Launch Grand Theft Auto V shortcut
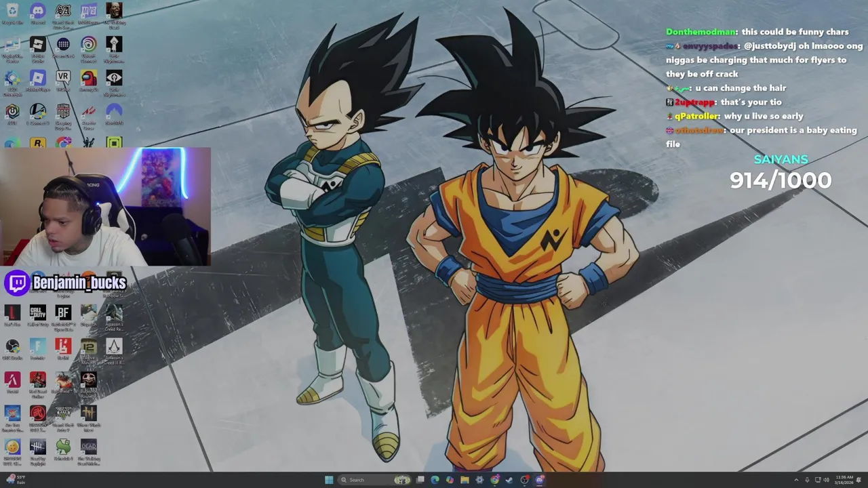868x488 pixels. click(63, 418)
